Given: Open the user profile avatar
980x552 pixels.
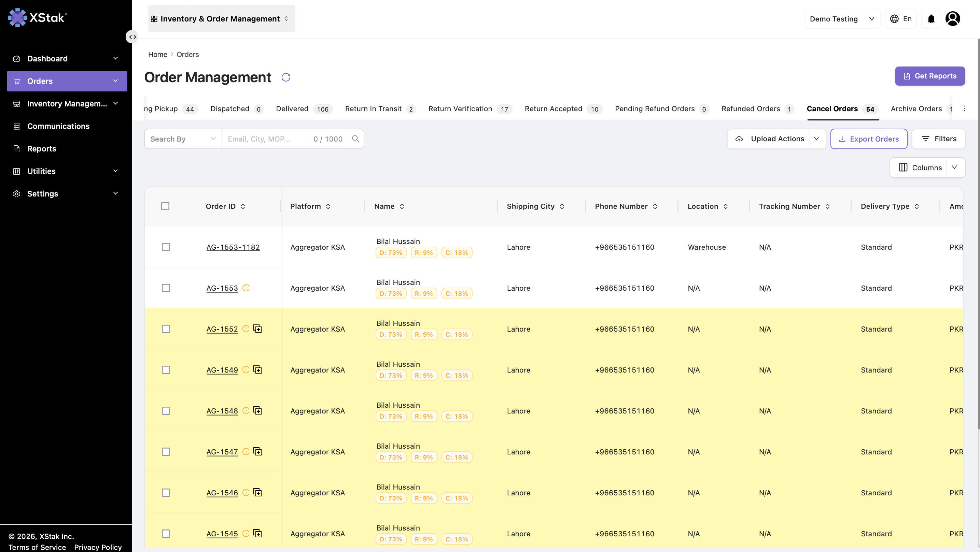Looking at the screenshot, I should [x=953, y=19].
